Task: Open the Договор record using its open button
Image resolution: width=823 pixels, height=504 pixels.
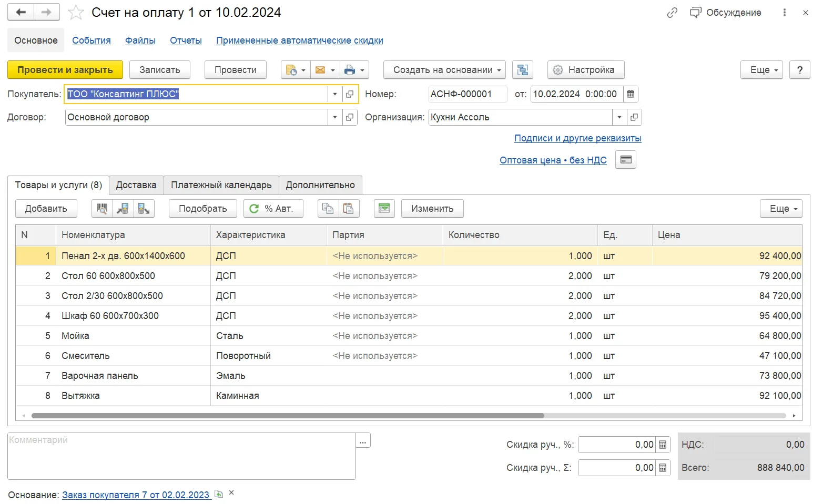Action: [350, 117]
